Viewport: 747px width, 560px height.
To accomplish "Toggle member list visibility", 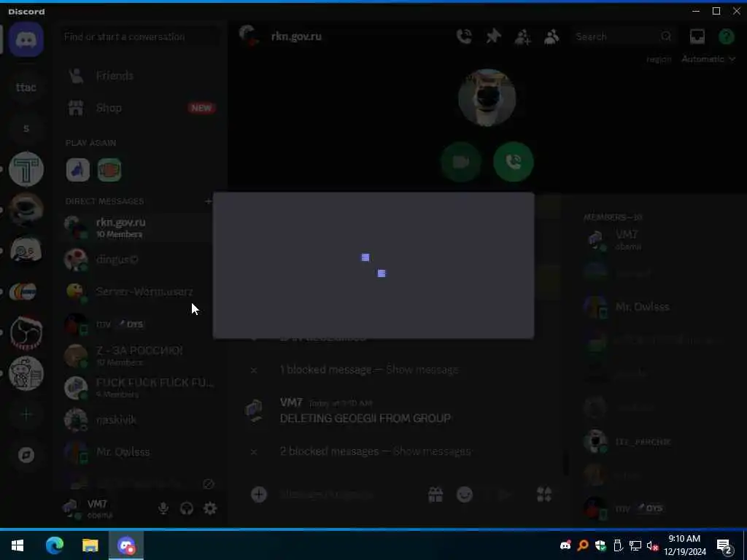I will [x=551, y=36].
